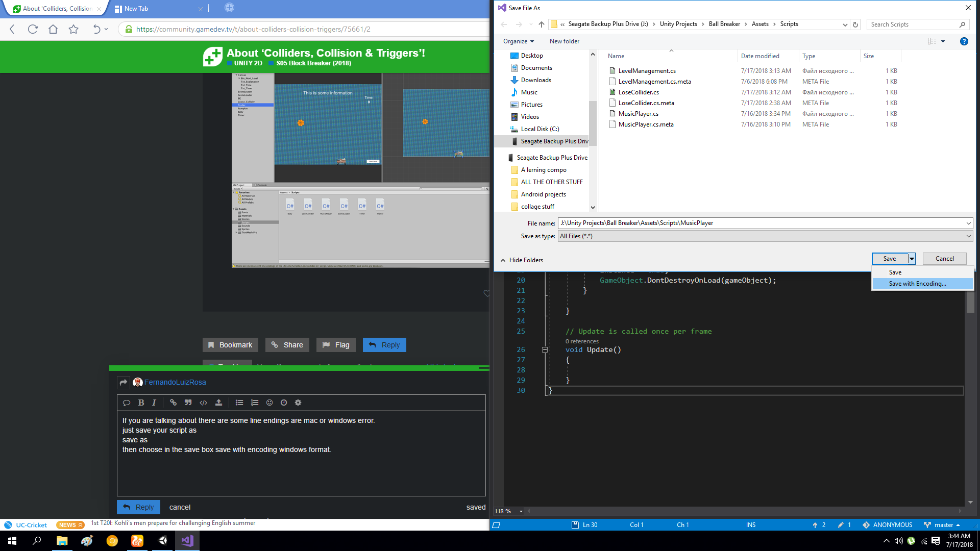Viewport: 980px width, 551px height.
Task: Click the Bold formatting icon in reply editor
Action: click(x=141, y=403)
